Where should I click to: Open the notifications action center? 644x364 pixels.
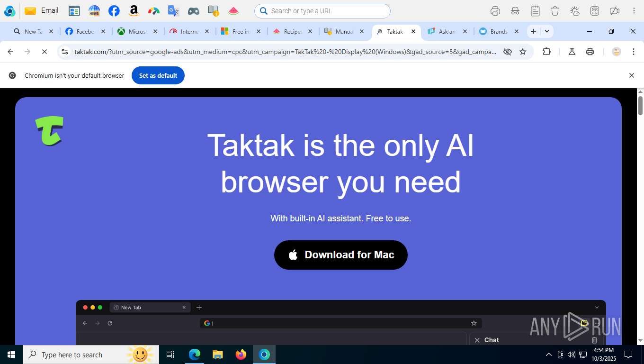point(628,355)
